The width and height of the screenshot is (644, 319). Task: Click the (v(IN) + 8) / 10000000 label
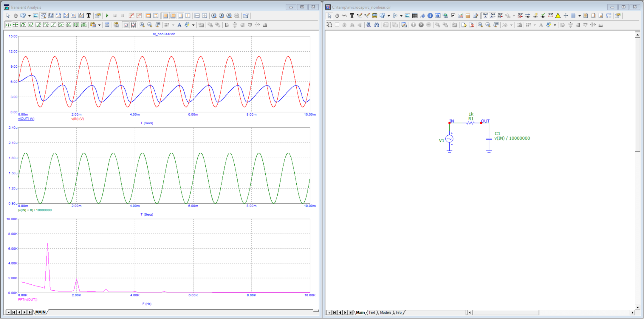[35, 210]
